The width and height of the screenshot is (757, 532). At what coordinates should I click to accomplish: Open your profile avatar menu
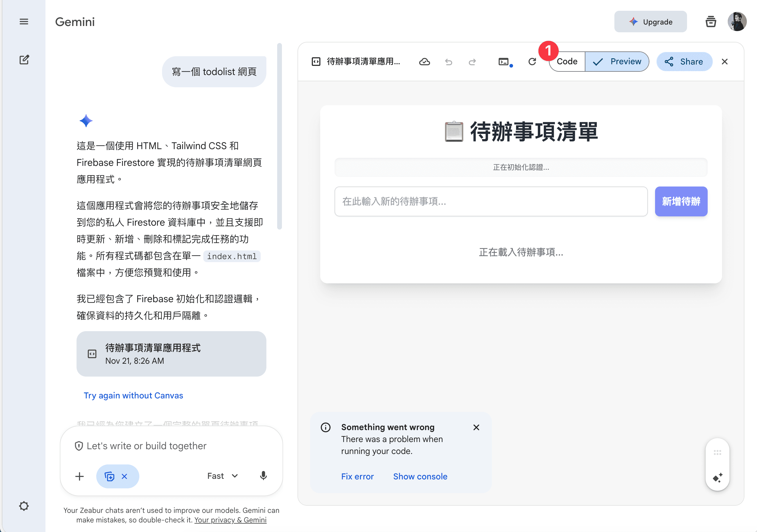[738, 22]
